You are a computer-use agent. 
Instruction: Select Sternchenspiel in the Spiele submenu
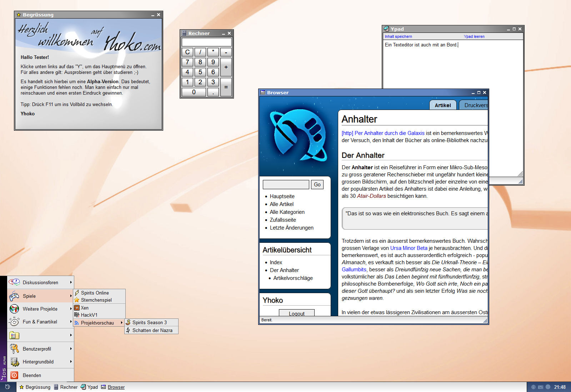[96, 300]
